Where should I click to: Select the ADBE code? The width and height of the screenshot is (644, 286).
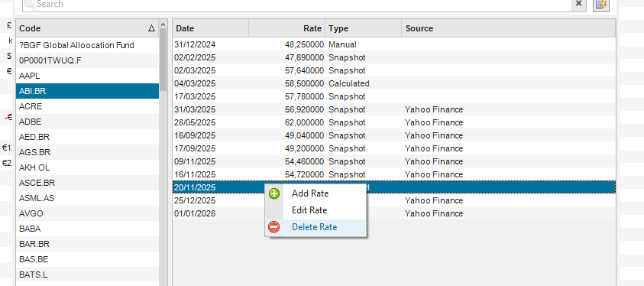87,122
